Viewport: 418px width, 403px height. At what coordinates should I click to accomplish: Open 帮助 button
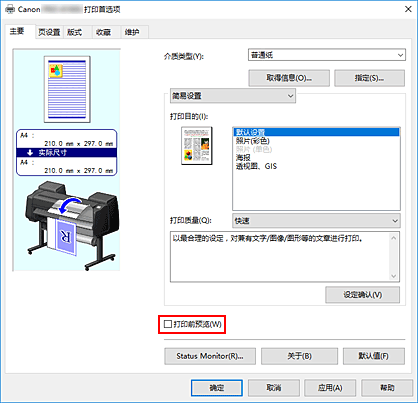[387, 388]
